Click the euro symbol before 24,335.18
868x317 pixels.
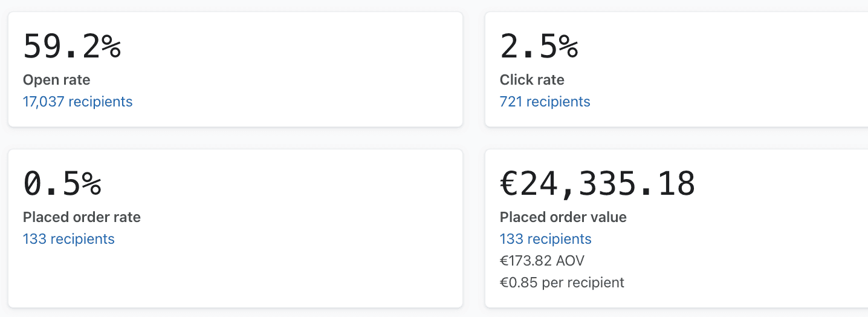point(510,184)
